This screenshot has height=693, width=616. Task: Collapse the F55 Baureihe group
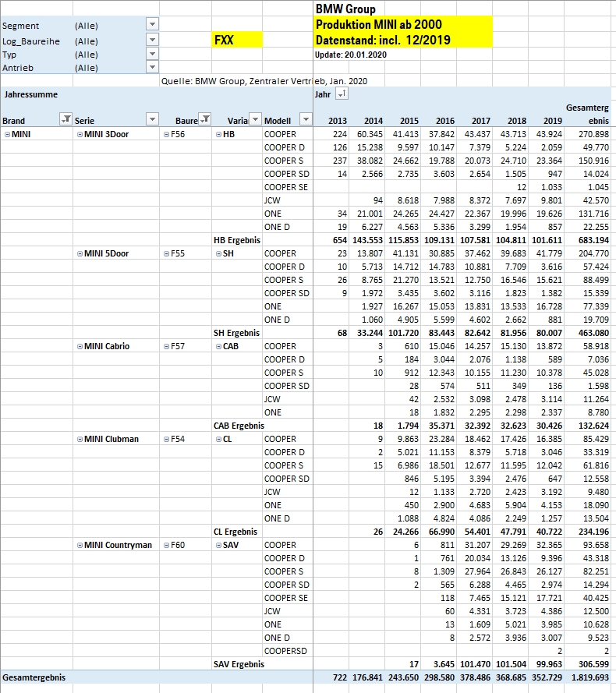[x=166, y=253]
